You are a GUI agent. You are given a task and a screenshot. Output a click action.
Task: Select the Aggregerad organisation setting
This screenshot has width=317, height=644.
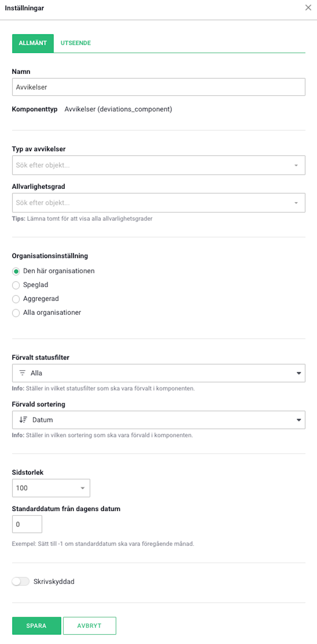[16, 299]
